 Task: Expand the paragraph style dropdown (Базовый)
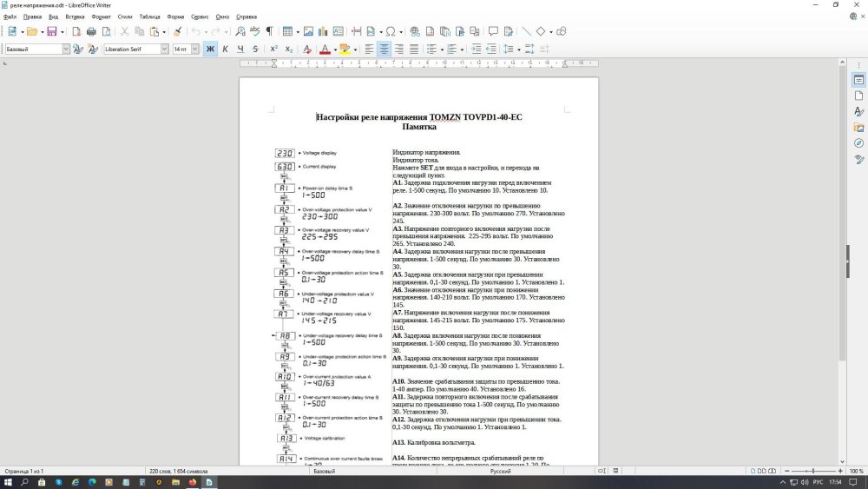(66, 50)
